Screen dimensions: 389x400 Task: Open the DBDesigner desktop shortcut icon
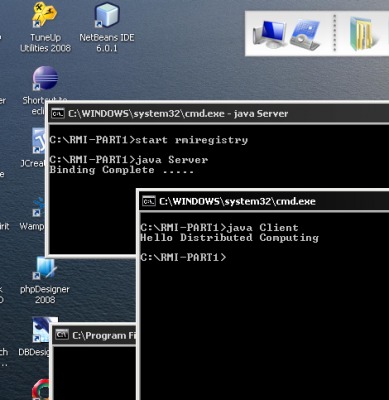coord(41,329)
